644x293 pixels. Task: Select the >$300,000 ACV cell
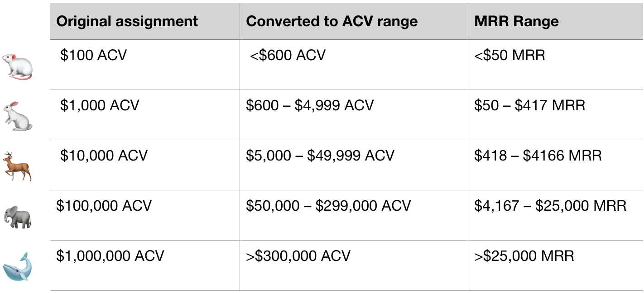pos(354,265)
